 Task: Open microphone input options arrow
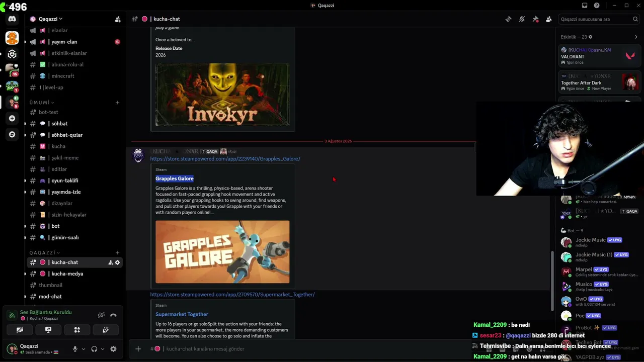84,349
